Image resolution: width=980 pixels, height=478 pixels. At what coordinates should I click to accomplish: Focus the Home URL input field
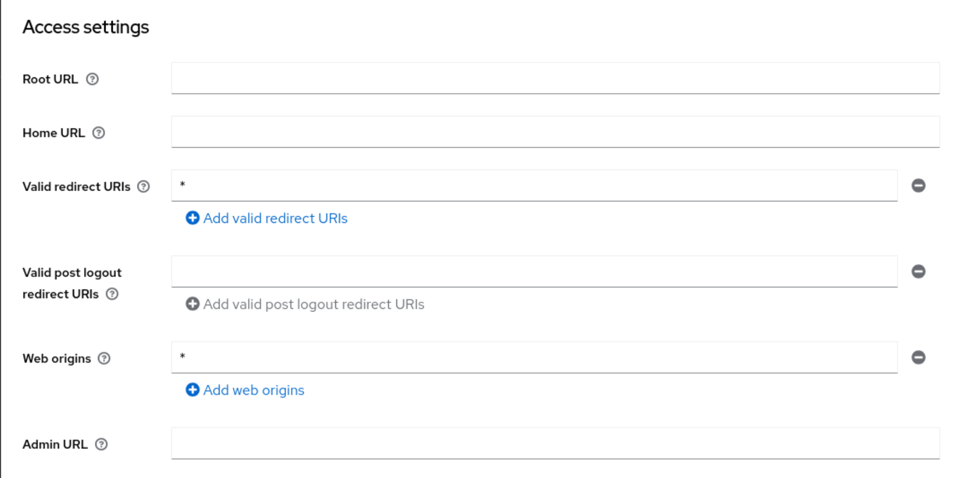(554, 132)
